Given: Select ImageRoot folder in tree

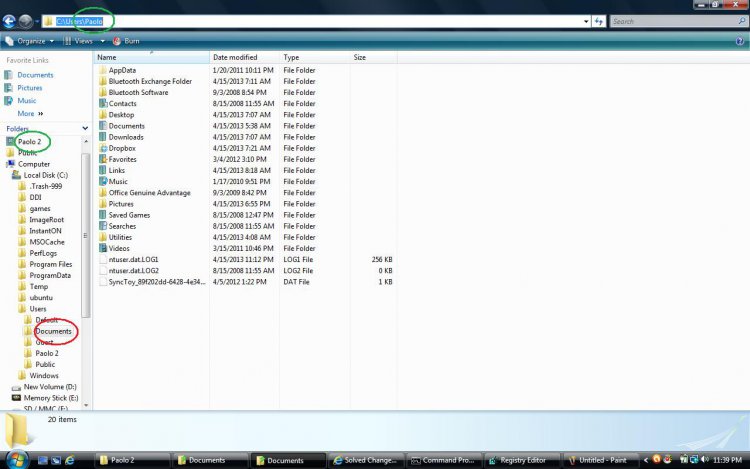Looking at the screenshot, I should (46, 220).
